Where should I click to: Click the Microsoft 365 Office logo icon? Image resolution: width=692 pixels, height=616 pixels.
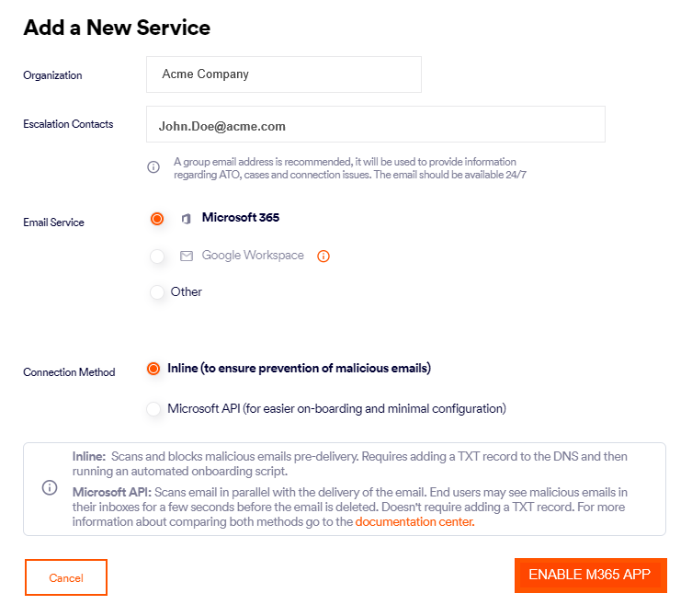(x=186, y=219)
